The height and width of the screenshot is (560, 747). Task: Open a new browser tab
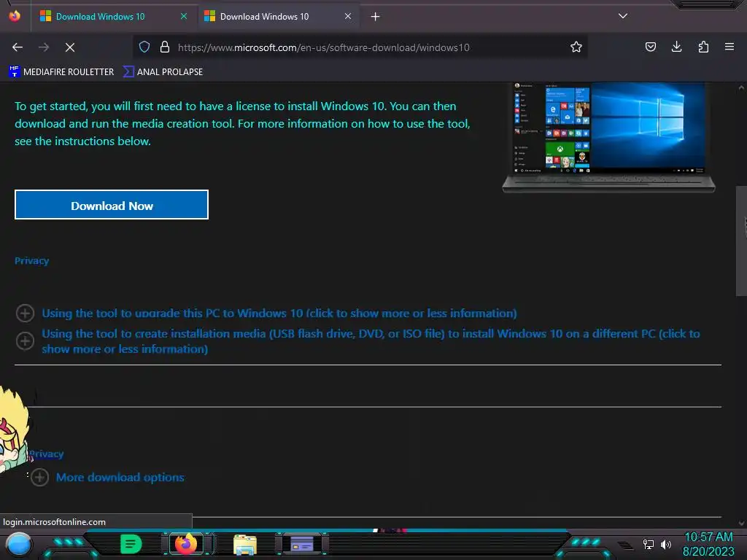pos(376,17)
